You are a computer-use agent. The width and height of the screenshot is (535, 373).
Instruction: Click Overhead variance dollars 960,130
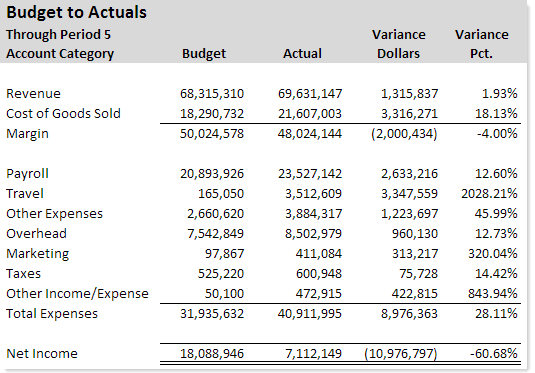click(415, 233)
